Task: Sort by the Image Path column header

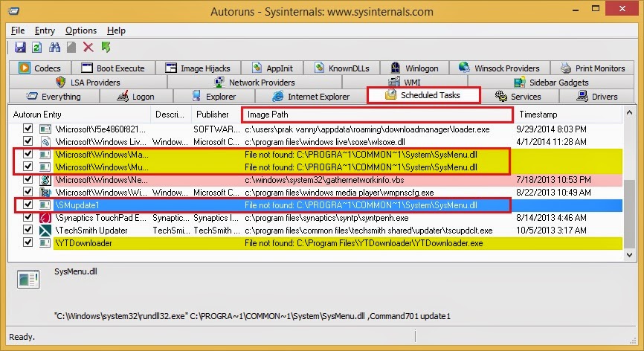Action: point(377,115)
